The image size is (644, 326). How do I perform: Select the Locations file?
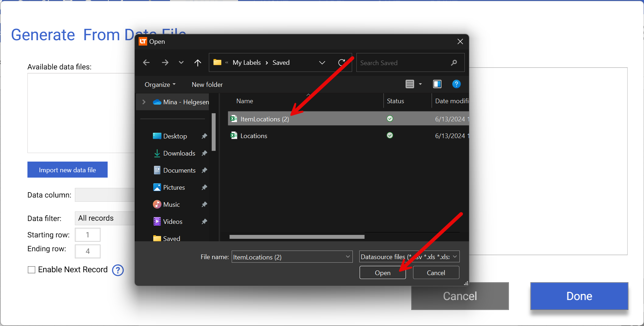(x=254, y=136)
